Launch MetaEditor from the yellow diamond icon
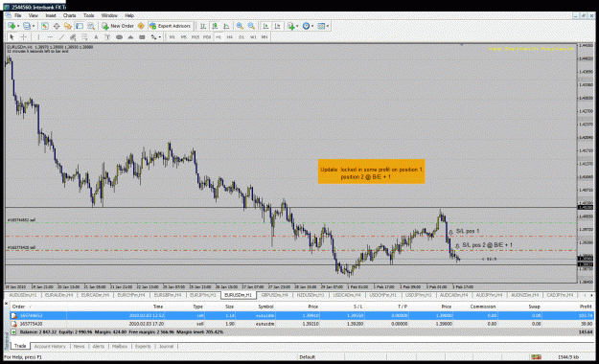The width and height of the screenshot is (599, 364). click(x=141, y=26)
